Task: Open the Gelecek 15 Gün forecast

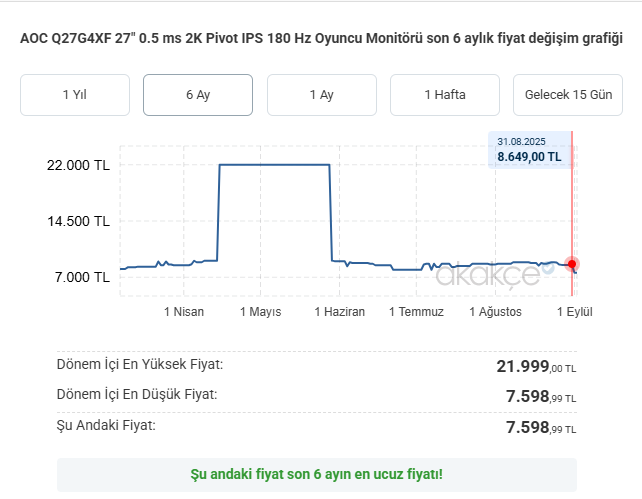Action: click(x=568, y=95)
